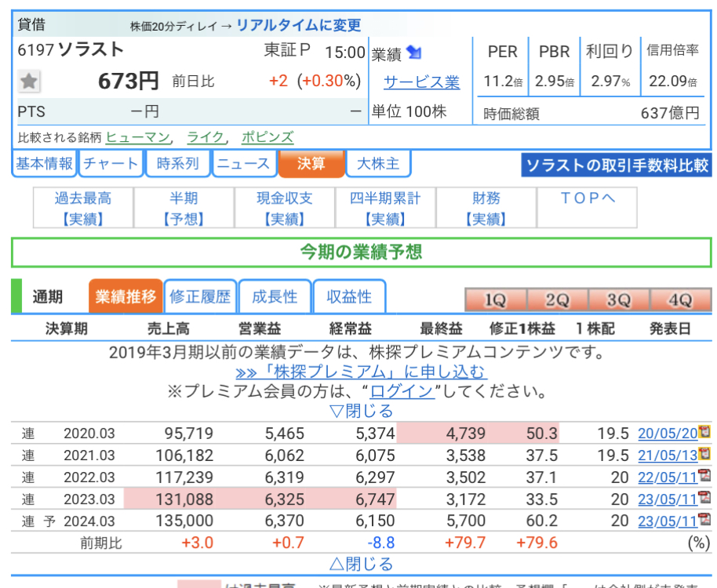Click the ログイン link
The height and width of the screenshot is (588, 717).
coord(402,391)
